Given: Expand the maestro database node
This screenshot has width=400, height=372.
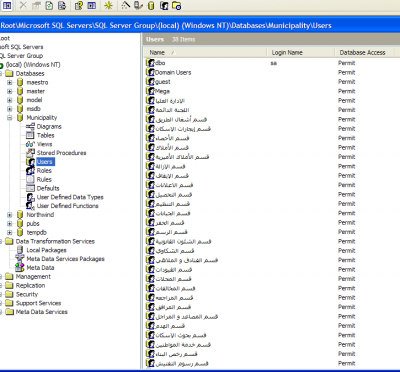Looking at the screenshot, I should [x=10, y=82].
